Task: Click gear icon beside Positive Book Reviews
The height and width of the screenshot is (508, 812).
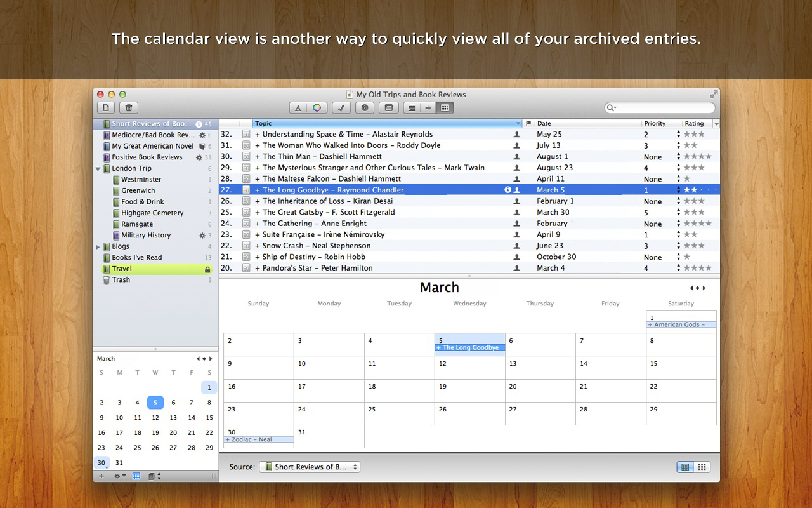Action: point(199,157)
